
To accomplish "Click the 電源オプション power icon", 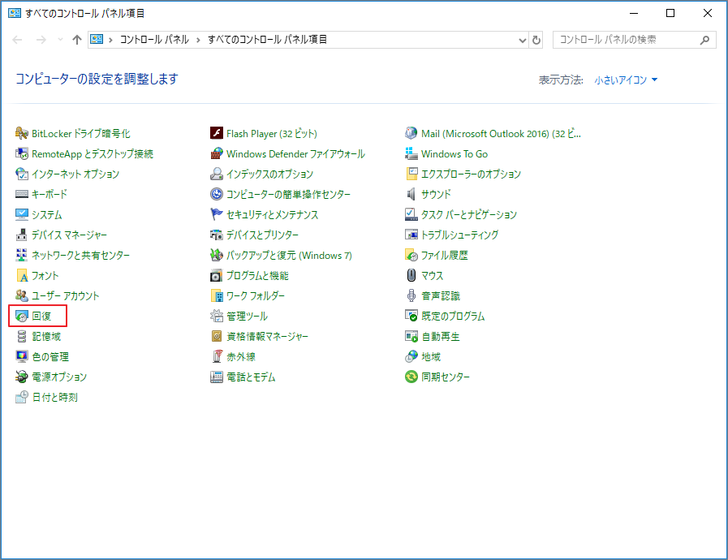I will pyautogui.click(x=22, y=377).
